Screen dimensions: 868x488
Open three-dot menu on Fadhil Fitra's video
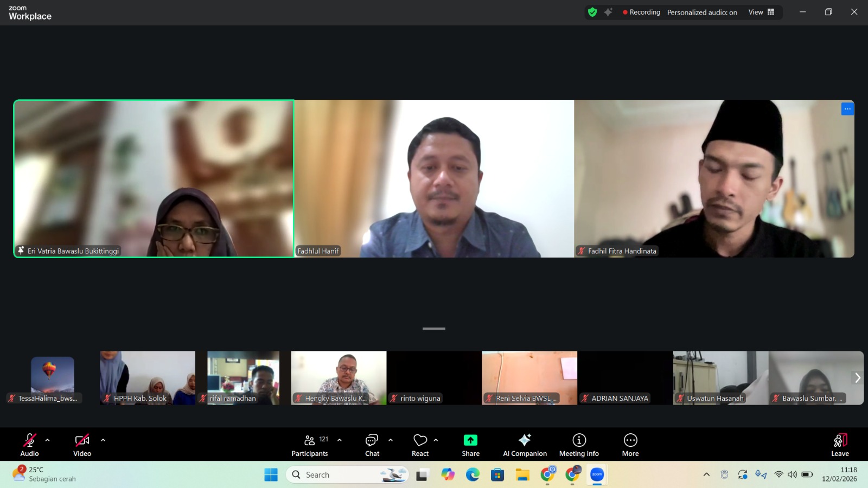[847, 109]
